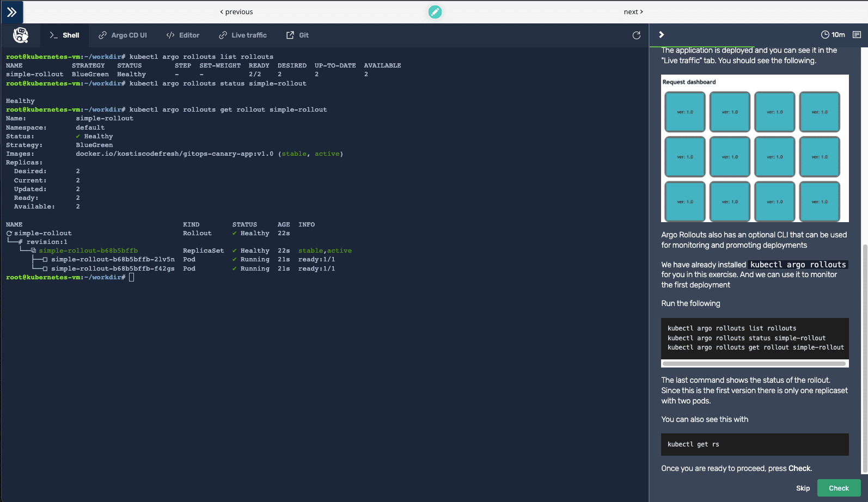Click the kubectl get rs code block
Image resolution: width=868 pixels, height=502 pixels.
pos(754,444)
